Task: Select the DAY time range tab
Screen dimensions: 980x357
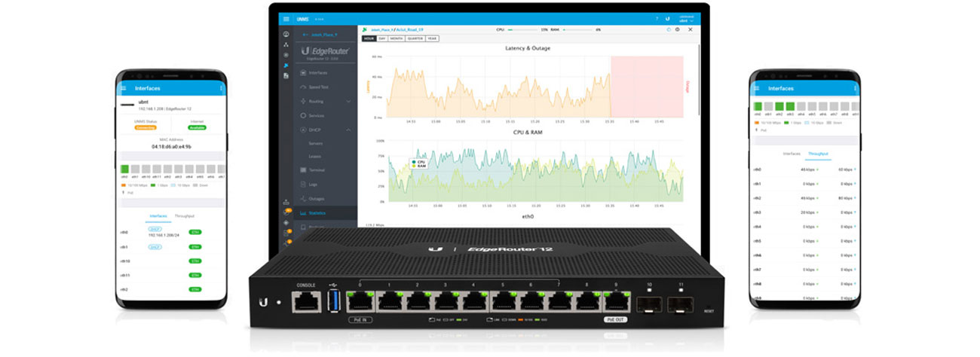Action: click(x=382, y=38)
